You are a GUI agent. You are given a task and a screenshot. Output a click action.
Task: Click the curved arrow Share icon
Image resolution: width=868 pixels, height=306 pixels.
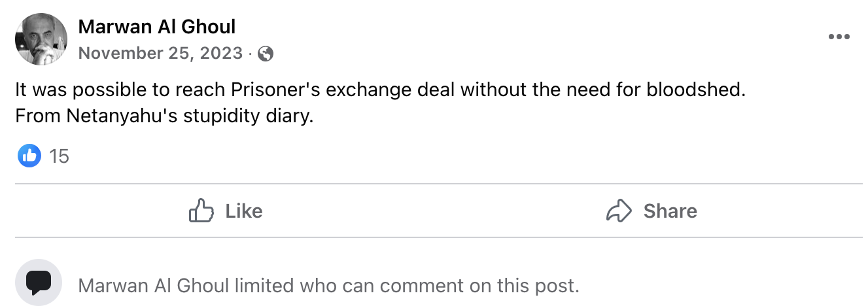click(618, 211)
